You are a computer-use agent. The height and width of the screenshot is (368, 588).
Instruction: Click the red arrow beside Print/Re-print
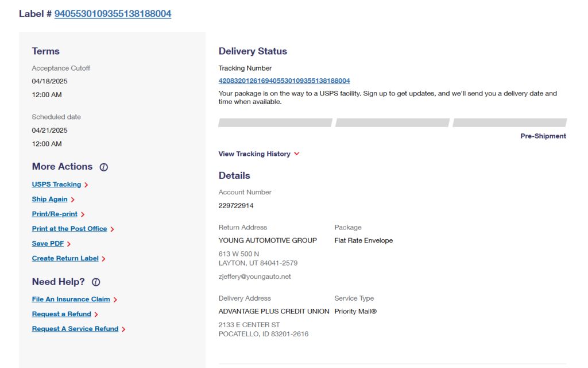[83, 214]
